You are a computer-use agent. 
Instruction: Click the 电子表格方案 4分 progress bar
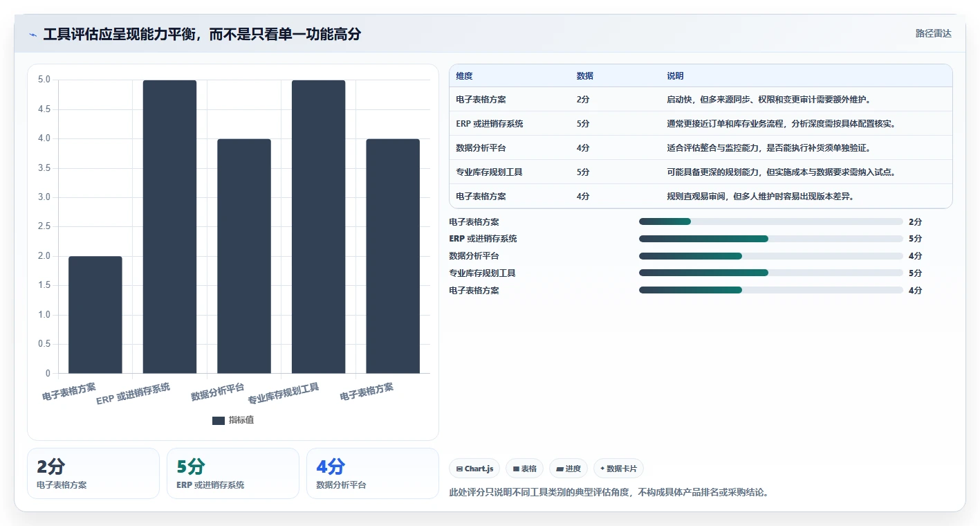coord(771,290)
